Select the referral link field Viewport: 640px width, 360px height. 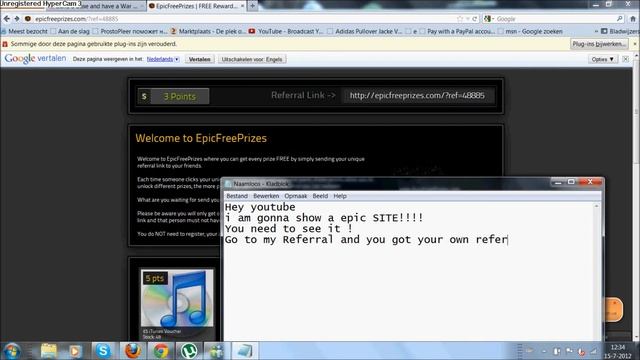point(417,96)
